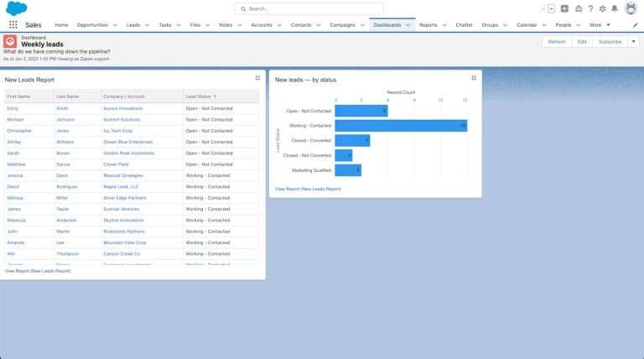Open View Report link under status chart

click(308, 189)
